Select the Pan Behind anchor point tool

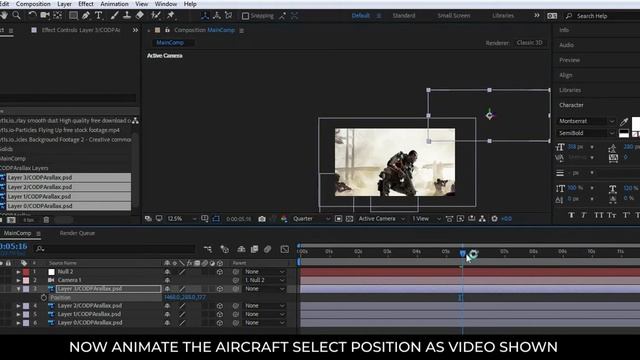coord(58,15)
